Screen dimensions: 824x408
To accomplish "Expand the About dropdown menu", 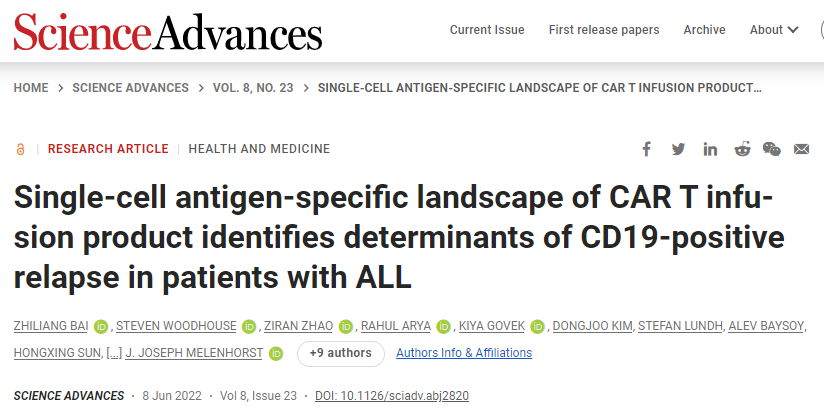I will (774, 30).
